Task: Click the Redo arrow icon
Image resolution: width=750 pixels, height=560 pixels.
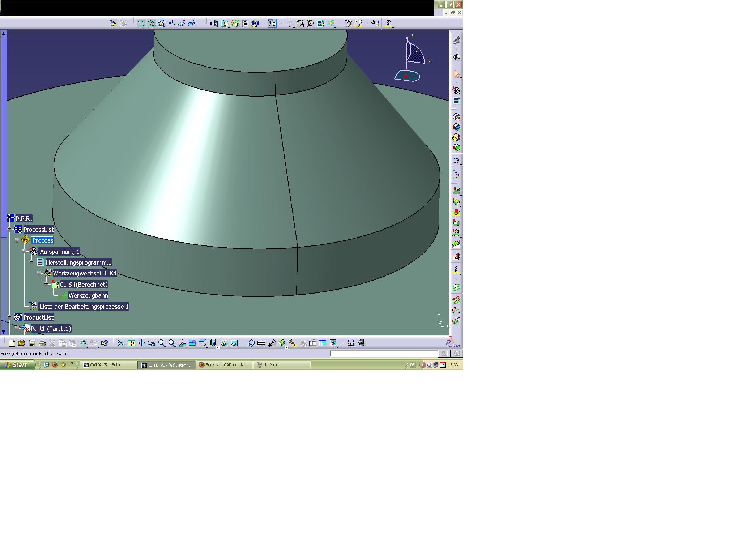Action: pos(94,343)
